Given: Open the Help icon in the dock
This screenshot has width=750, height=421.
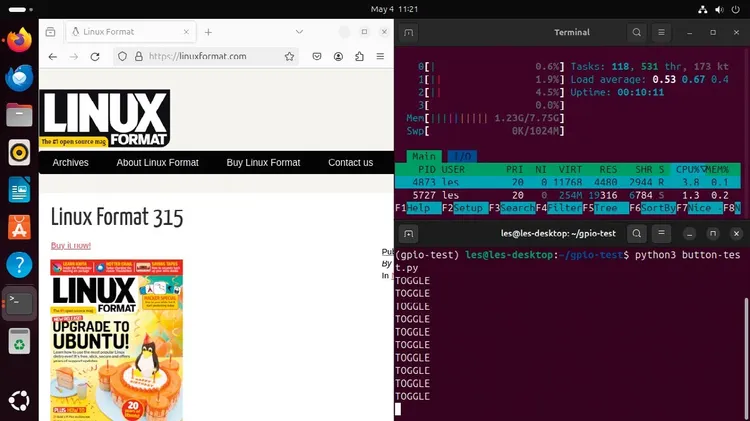Looking at the screenshot, I should tap(19, 265).
